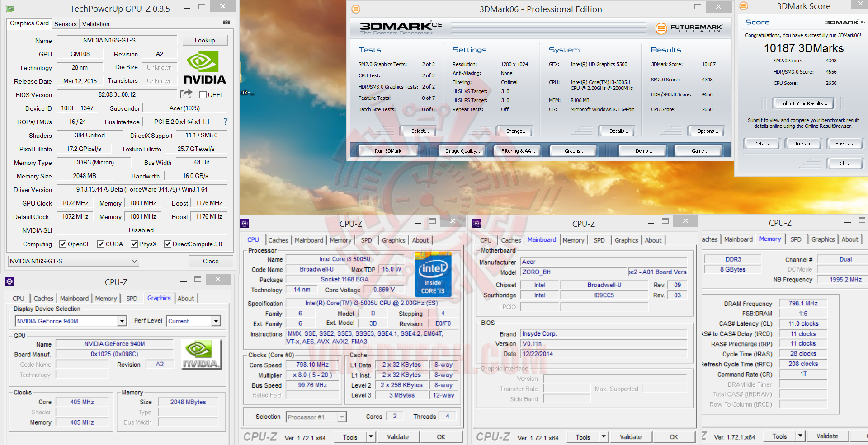Click the Close button in GPU-Z

[211, 261]
